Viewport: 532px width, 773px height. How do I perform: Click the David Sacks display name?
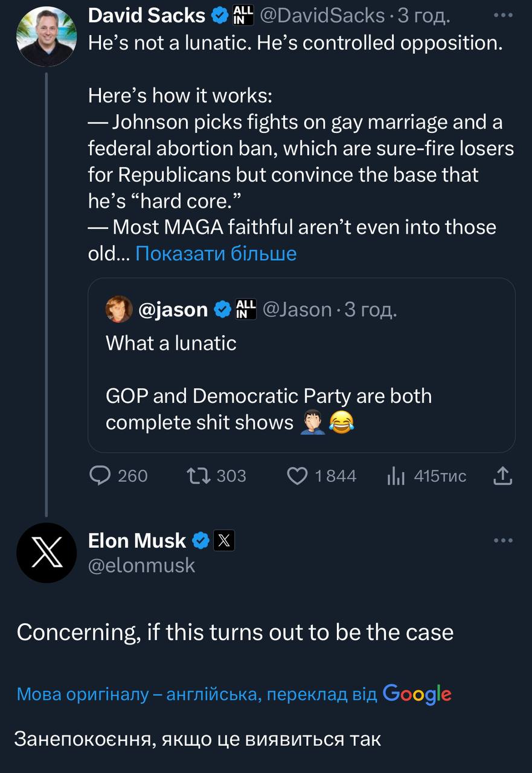point(147,16)
